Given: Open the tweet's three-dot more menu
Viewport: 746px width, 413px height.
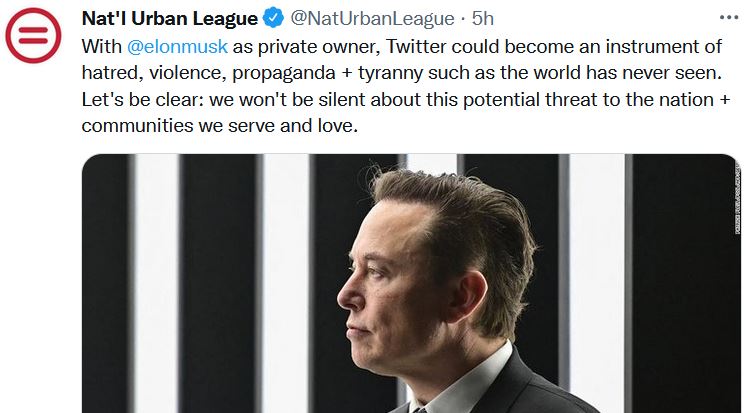Looking at the screenshot, I should pyautogui.click(x=730, y=17).
